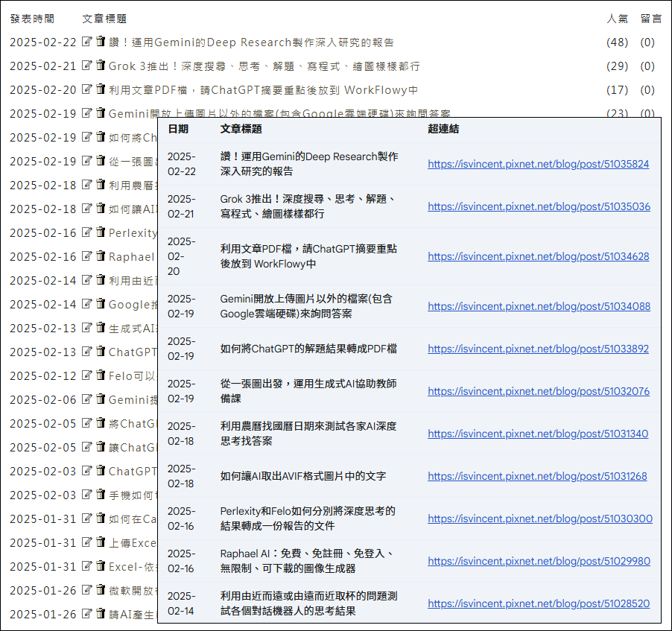Image resolution: width=672 pixels, height=631 pixels.
Task: Follow the link ending in 51034628
Action: pos(539,256)
